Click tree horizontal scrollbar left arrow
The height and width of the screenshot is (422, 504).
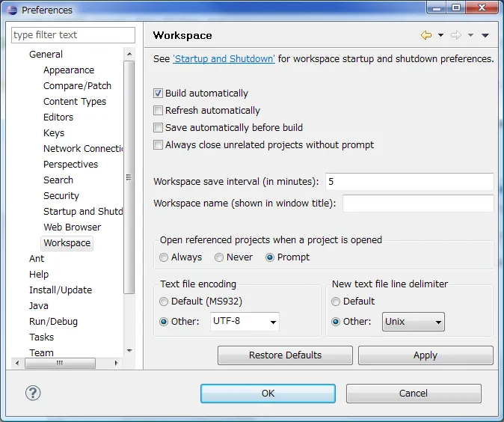[x=17, y=363]
